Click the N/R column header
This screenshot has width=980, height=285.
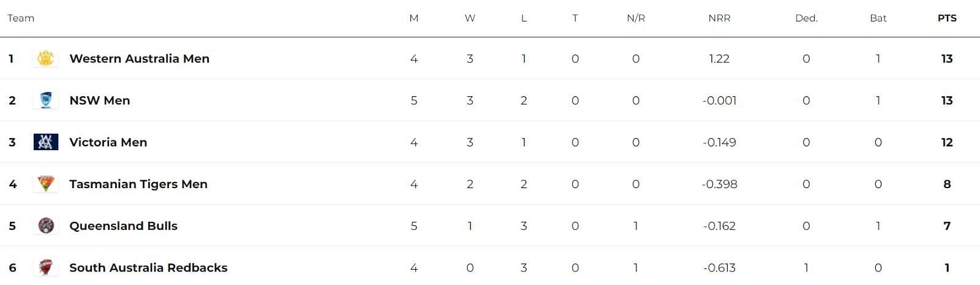pos(636,18)
